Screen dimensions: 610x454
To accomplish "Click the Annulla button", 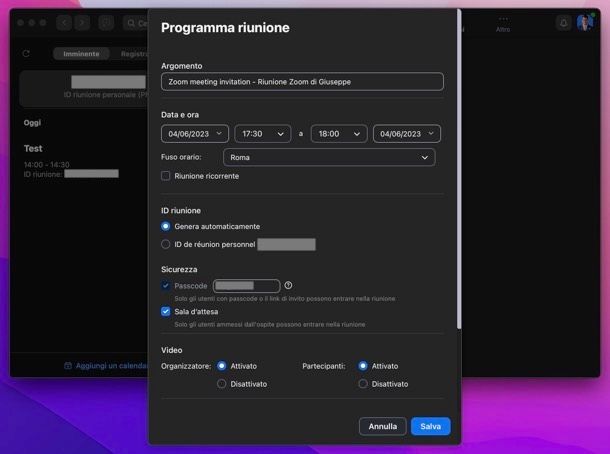I will [x=382, y=426].
